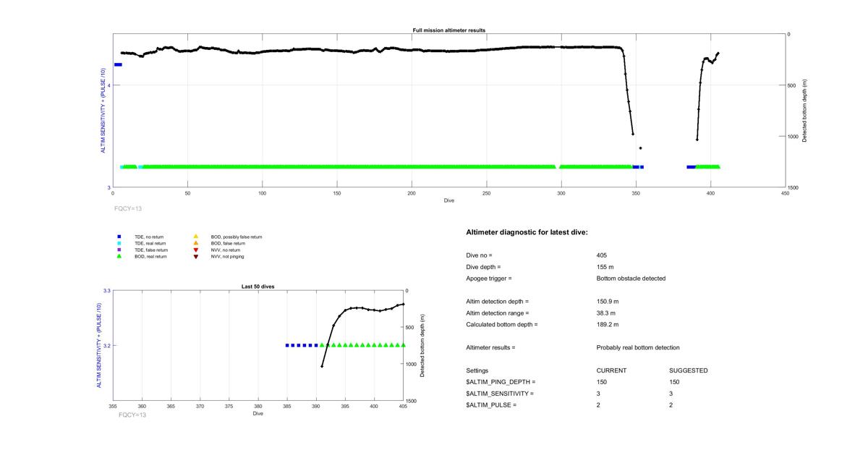This screenshot has width=868, height=450.
Task: Click the 'Apogee trigger =' label
Action: 489,279
